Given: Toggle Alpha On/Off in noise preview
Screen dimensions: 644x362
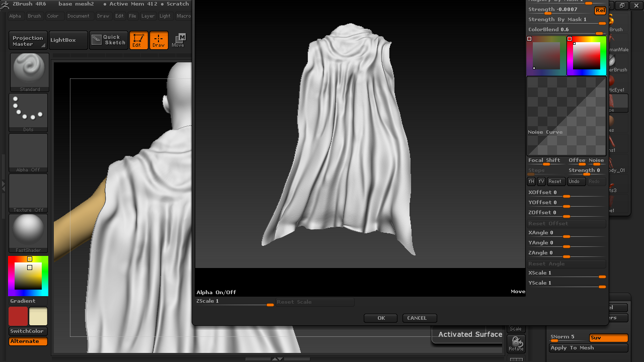Looking at the screenshot, I should pyautogui.click(x=216, y=292).
